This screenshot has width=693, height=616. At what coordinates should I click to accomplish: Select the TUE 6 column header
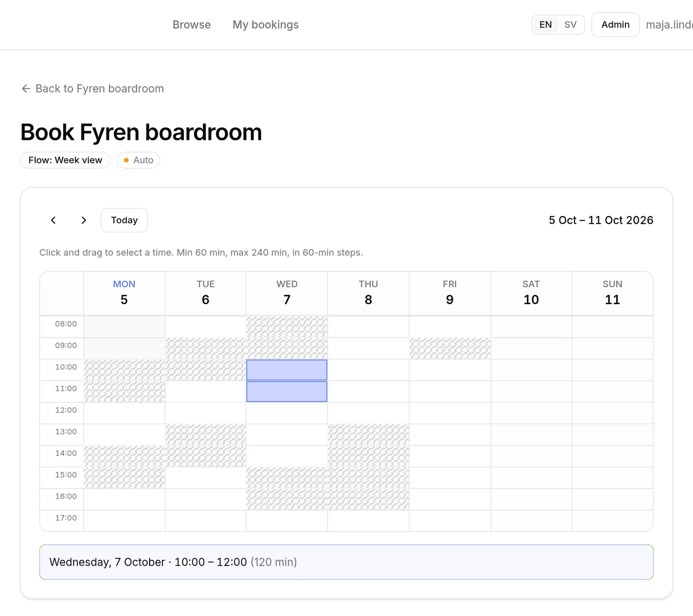click(x=206, y=293)
